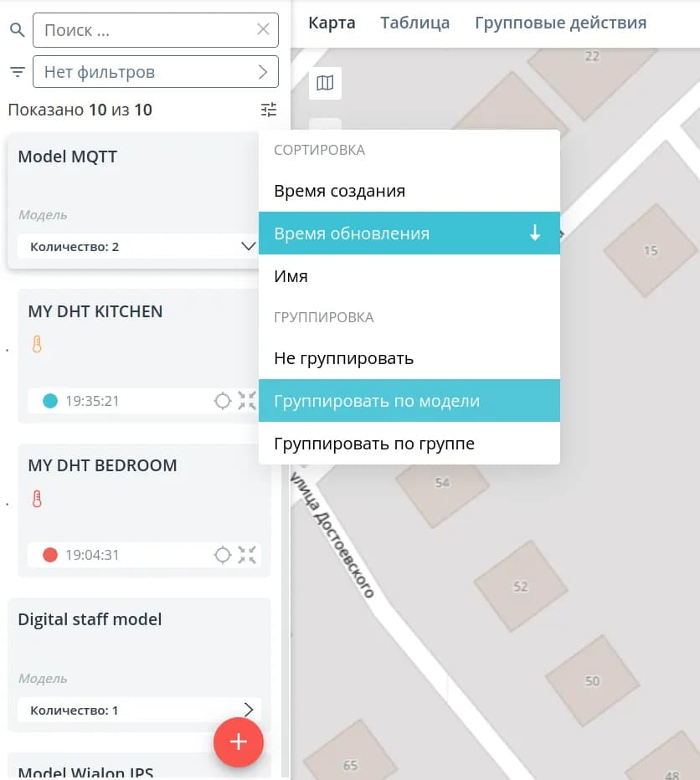This screenshot has width=700, height=780.
Task: Toggle sort direction arrow on Время обновления
Action: (535, 233)
